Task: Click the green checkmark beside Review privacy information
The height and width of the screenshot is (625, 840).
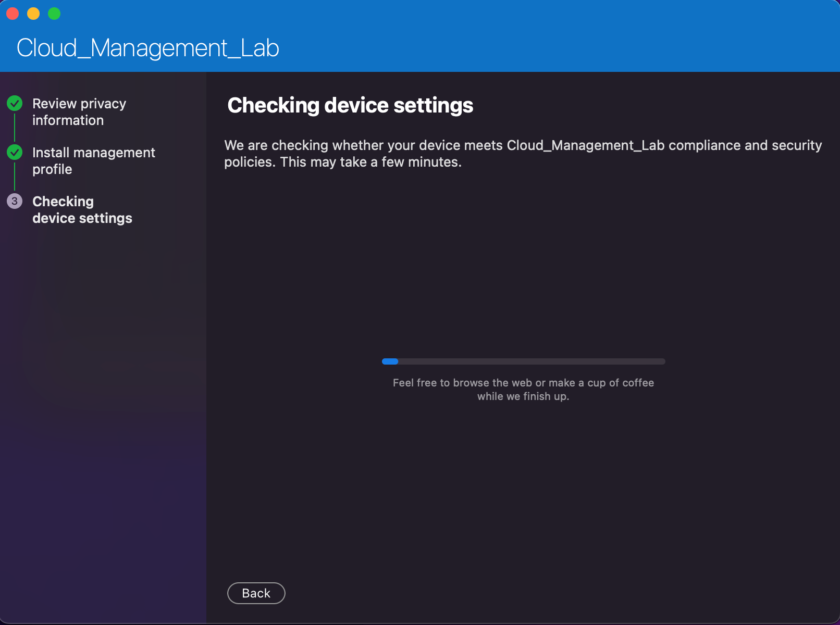Action: pos(15,103)
